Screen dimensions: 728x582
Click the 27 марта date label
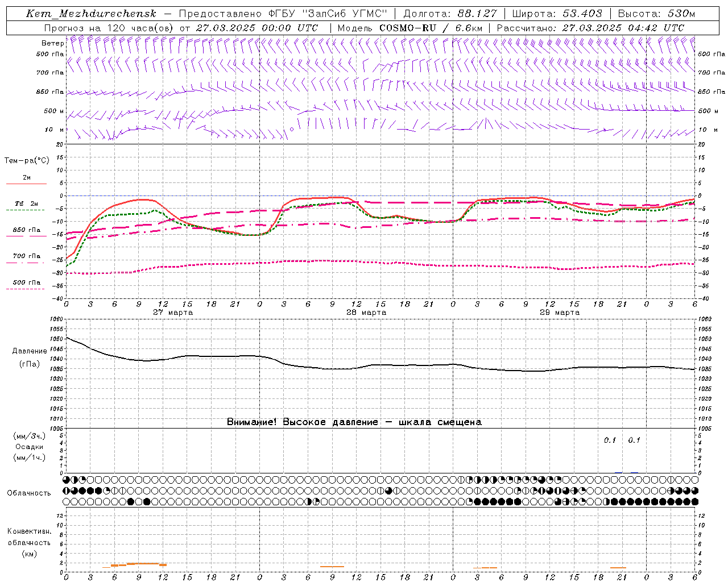click(173, 313)
